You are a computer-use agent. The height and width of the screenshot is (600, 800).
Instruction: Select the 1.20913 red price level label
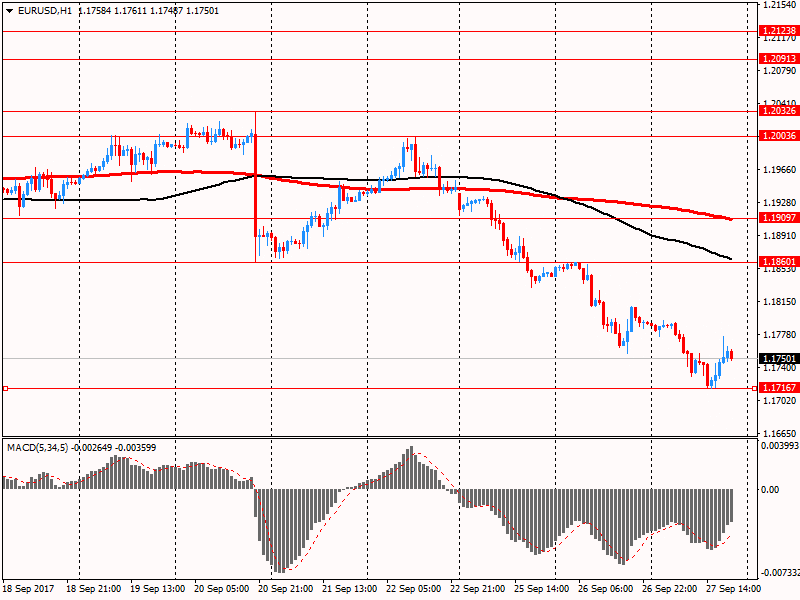coord(779,59)
